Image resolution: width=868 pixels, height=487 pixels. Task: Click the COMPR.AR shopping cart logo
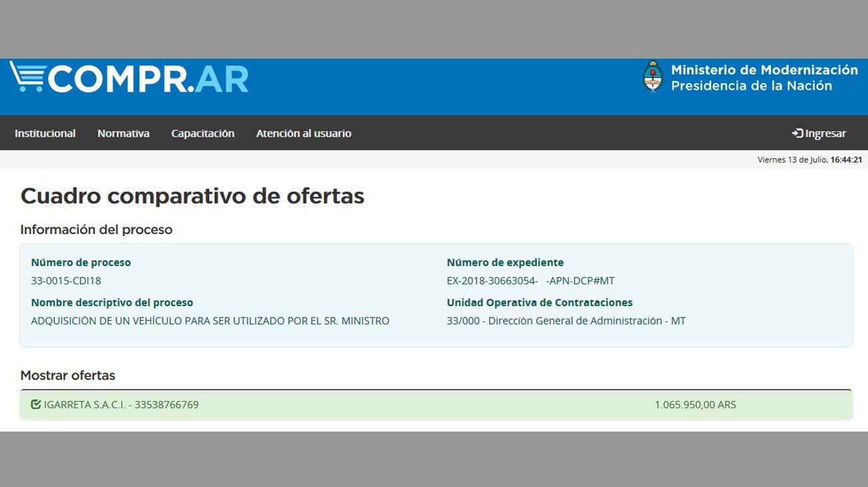coord(129,78)
